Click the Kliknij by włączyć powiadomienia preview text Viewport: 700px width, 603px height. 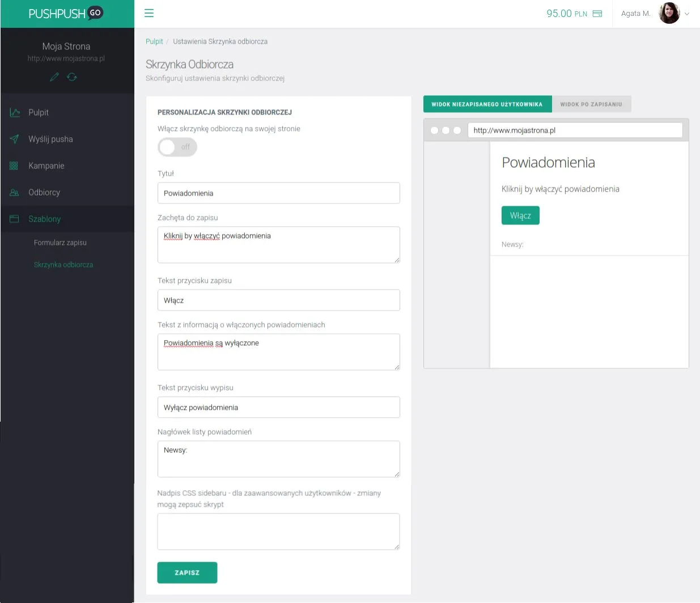(x=561, y=189)
